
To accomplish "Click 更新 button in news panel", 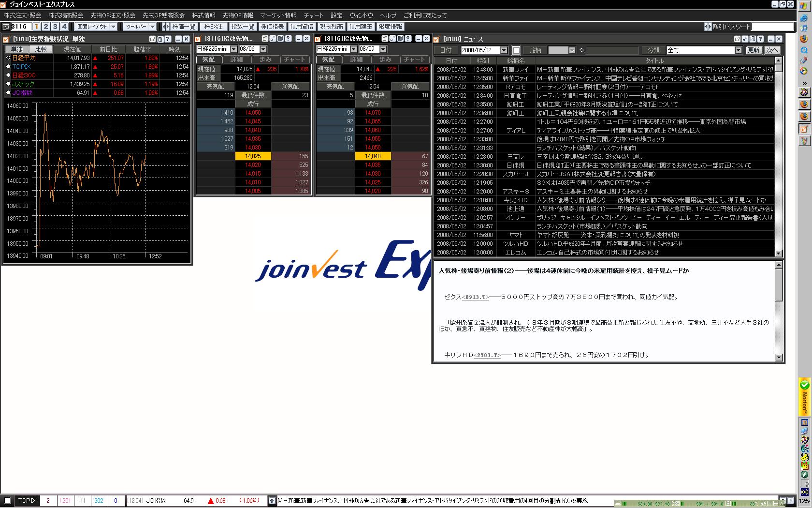I will [x=754, y=50].
